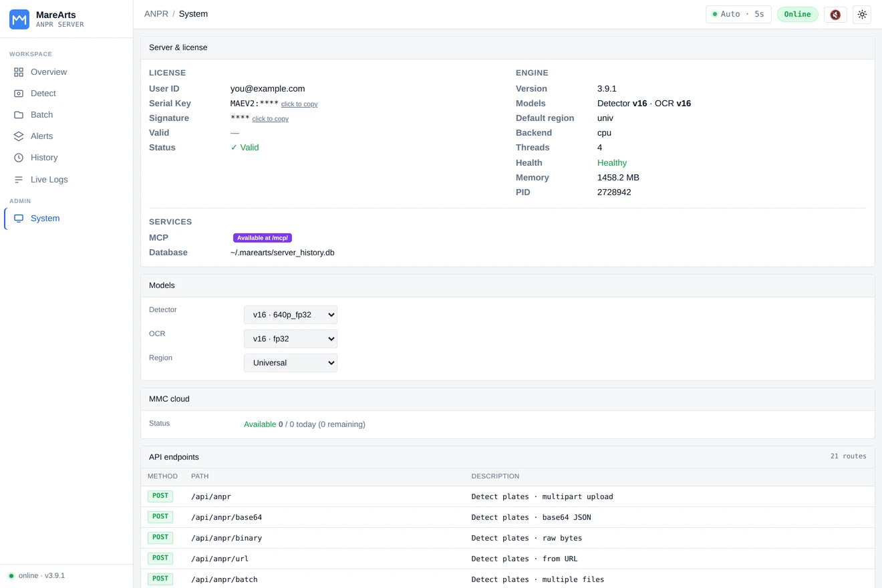Click the Healthy engine health value
The image size is (882, 588).
612,163
